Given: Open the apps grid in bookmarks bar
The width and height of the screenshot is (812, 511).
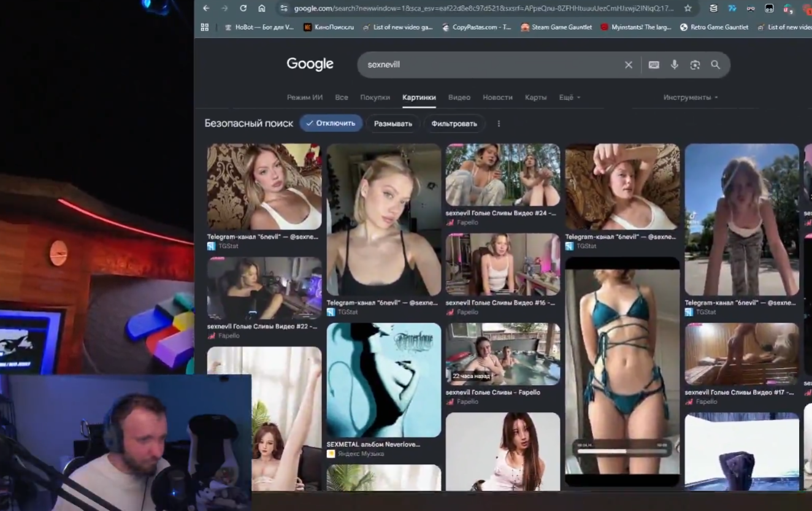Looking at the screenshot, I should point(205,27).
